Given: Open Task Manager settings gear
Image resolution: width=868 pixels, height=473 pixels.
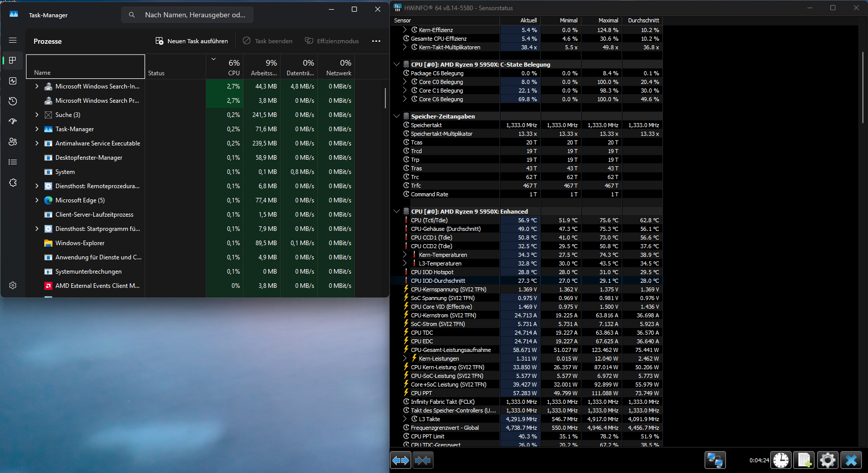Looking at the screenshot, I should [13, 285].
